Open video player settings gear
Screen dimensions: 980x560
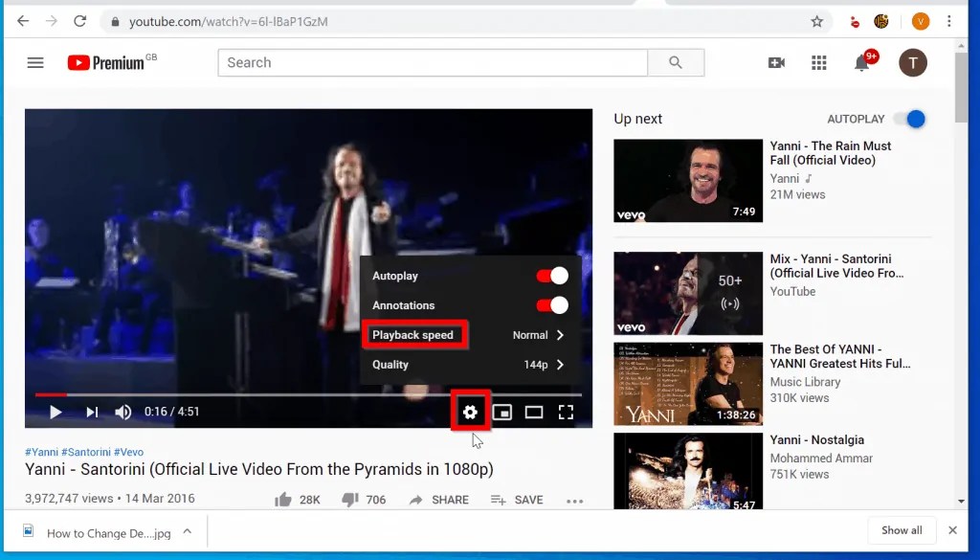[x=470, y=412]
